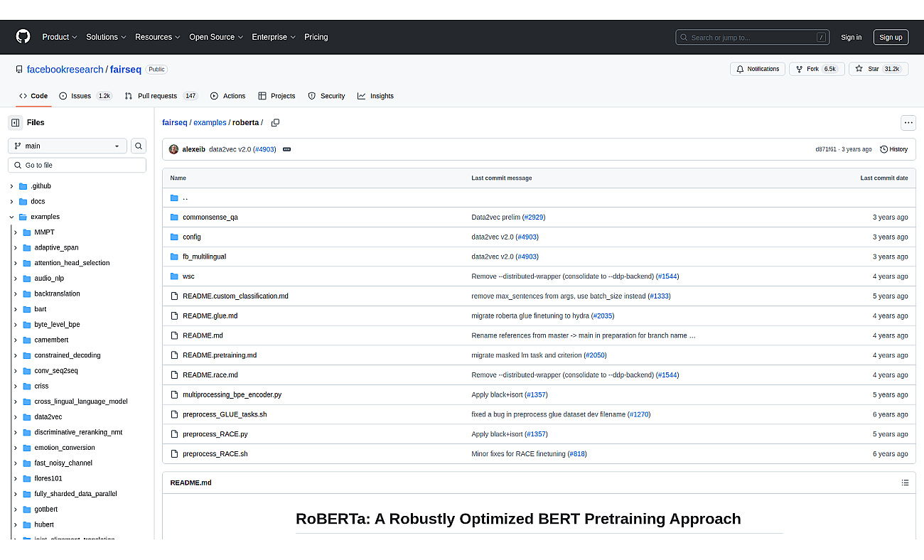Expand the MMPT folder chevron
Image resolution: width=924 pixels, height=560 pixels.
tap(16, 232)
